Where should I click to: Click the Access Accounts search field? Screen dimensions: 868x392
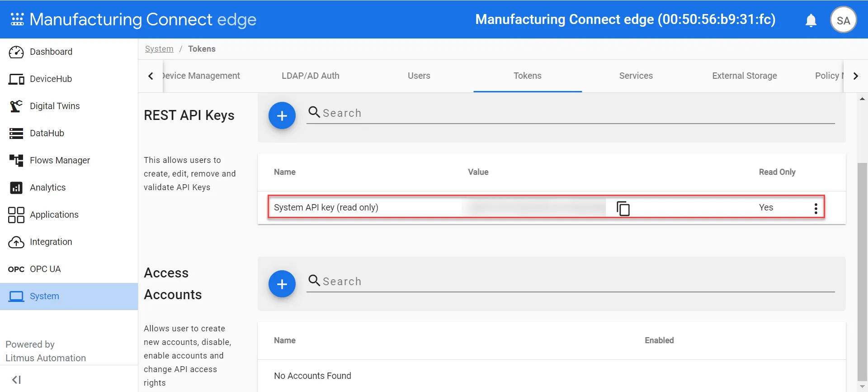point(571,282)
